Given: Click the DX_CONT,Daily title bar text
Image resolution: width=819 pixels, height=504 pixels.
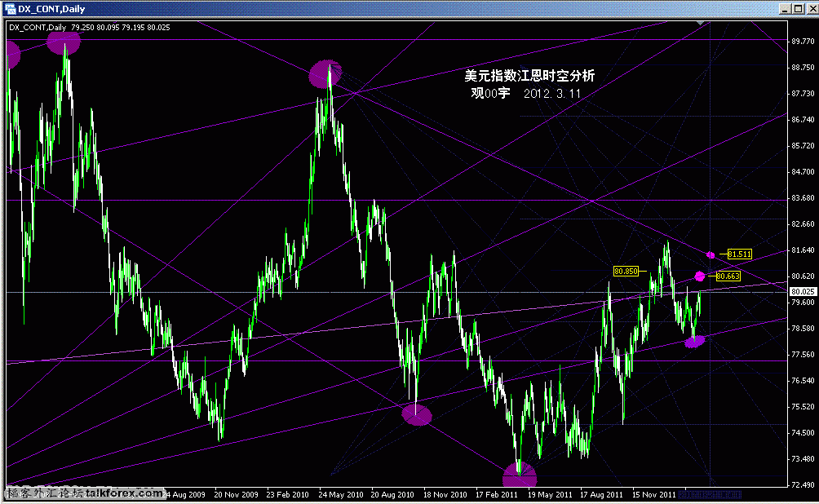Looking at the screenshot, I should point(51,9).
